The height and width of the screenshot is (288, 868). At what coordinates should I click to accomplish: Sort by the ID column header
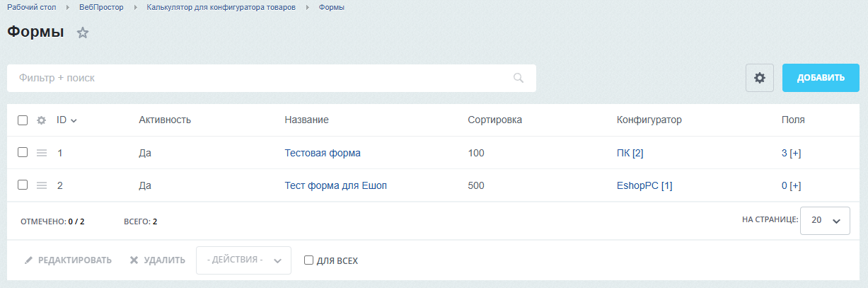66,120
